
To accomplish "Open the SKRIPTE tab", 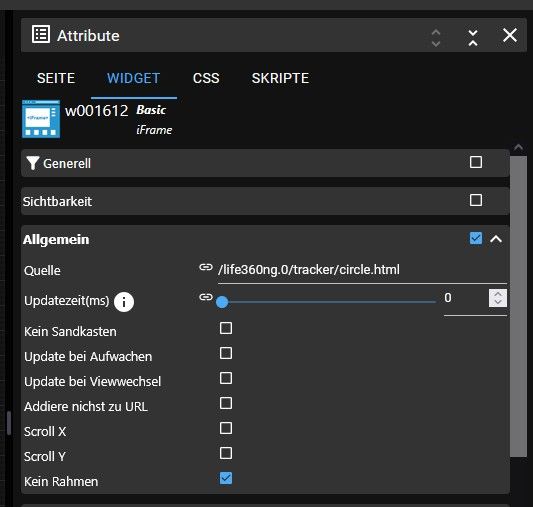I will (280, 78).
